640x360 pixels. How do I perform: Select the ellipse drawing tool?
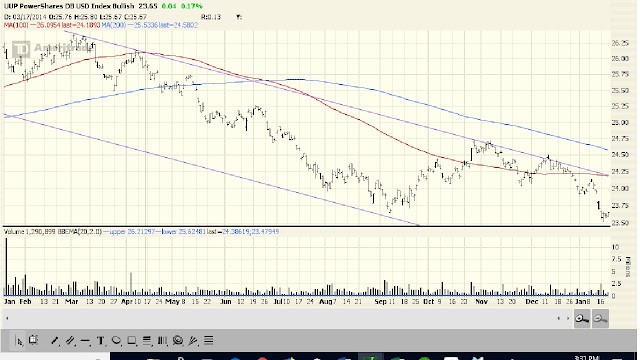(116, 340)
